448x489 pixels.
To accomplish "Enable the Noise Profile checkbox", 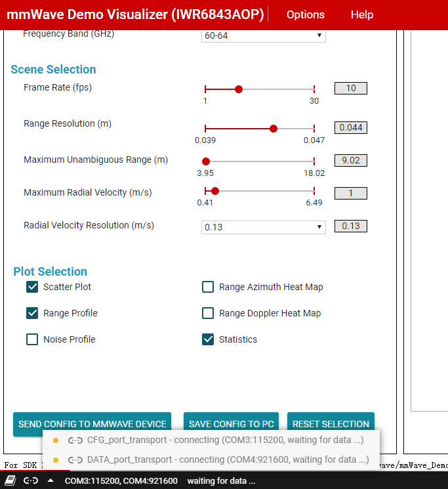I will 32,339.
